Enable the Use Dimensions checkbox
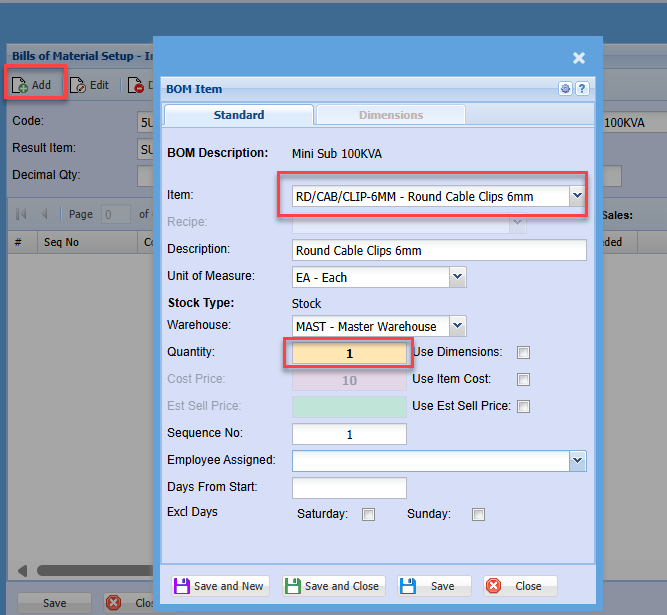Viewport: 667px width, 615px height. 523,353
